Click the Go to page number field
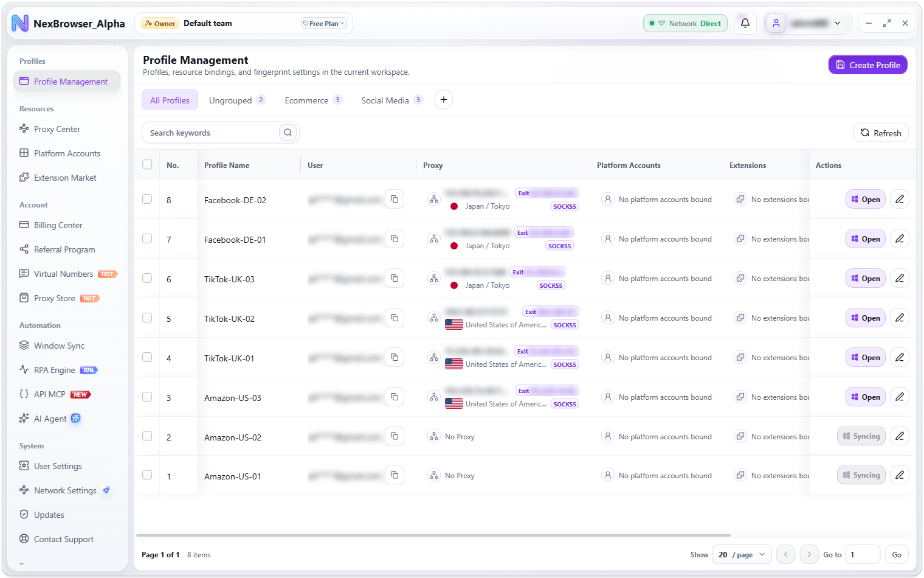This screenshot has height=578, width=924. point(862,554)
